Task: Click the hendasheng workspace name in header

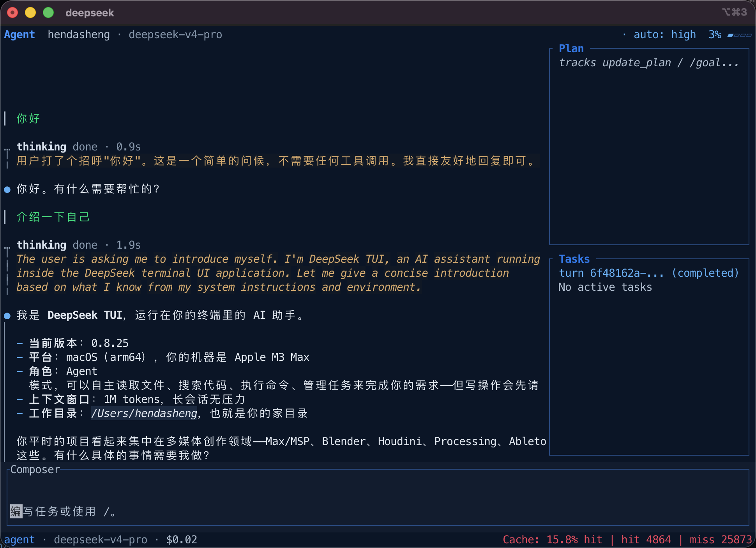Action: pyautogui.click(x=79, y=35)
